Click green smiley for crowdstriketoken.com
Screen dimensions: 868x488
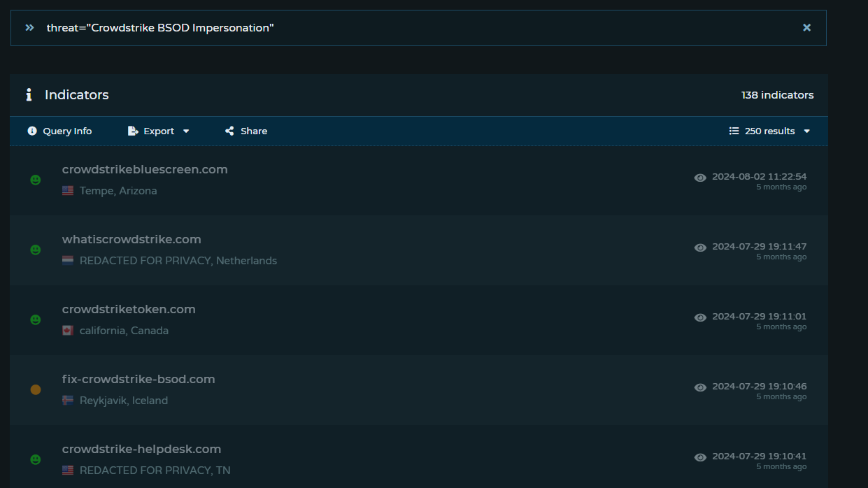point(36,320)
